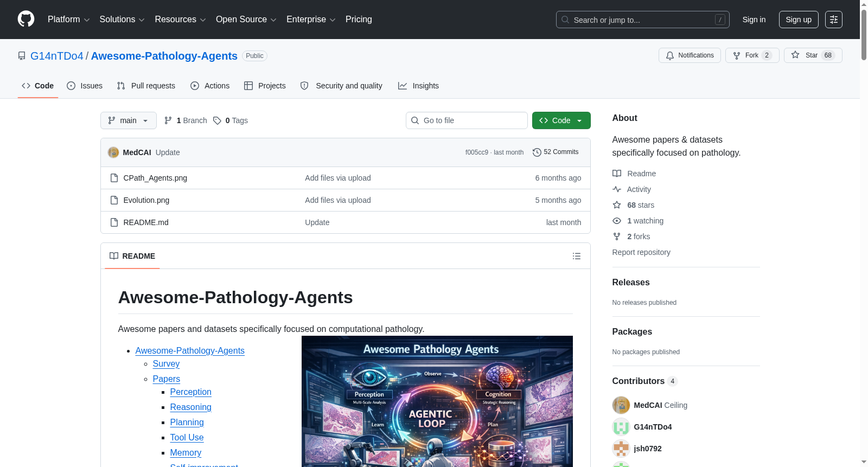Image resolution: width=868 pixels, height=467 pixels.
Task: Jump to Survey section link
Action: tap(166, 364)
